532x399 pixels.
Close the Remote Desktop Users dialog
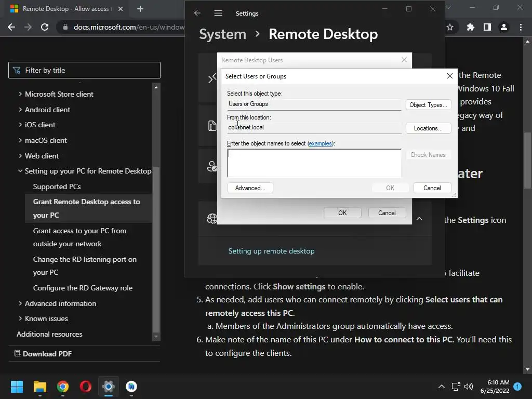404,60
